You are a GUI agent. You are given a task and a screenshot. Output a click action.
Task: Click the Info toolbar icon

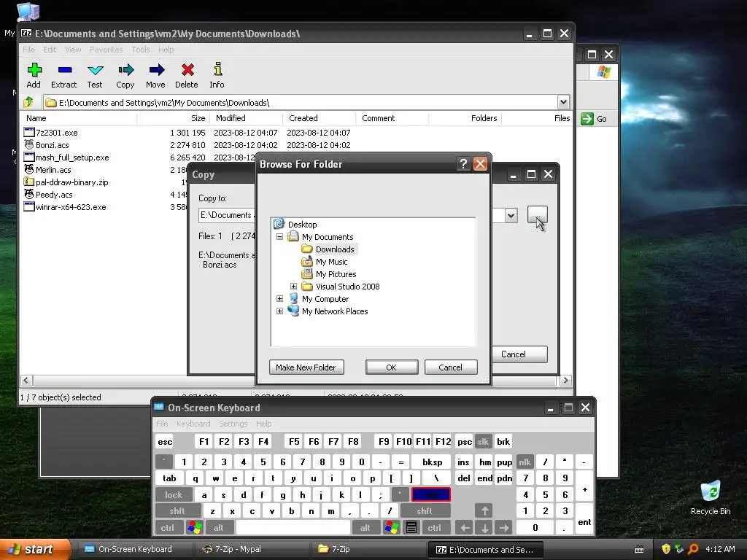tap(217, 75)
